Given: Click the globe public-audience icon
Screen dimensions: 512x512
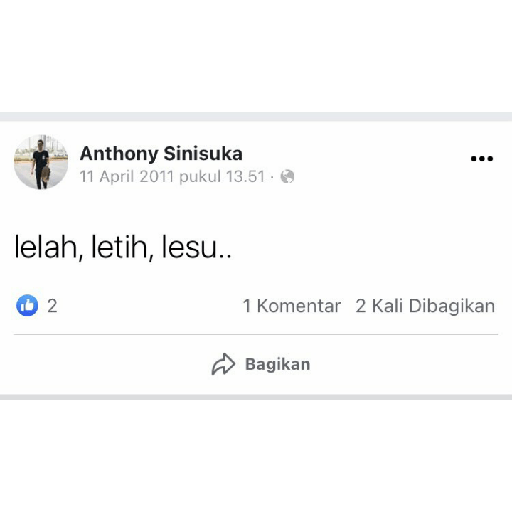Looking at the screenshot, I should (287, 176).
